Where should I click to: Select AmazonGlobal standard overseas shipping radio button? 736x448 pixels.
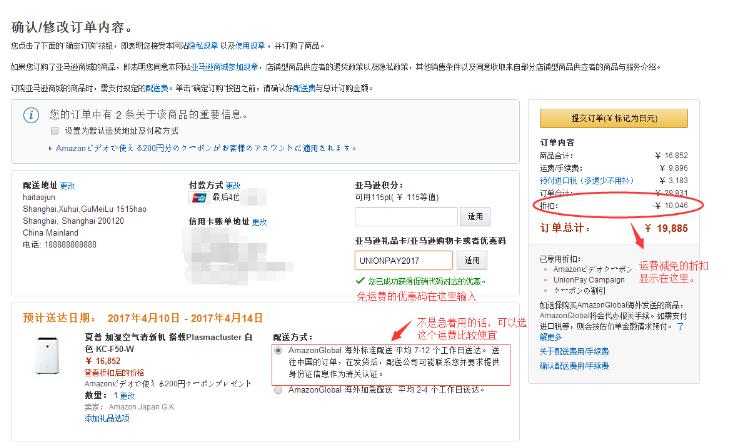[x=278, y=351]
